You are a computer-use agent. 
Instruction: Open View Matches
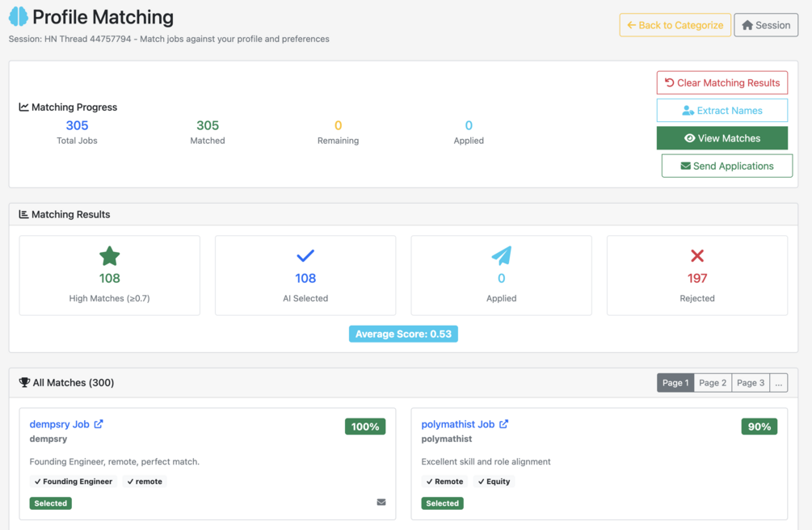(x=722, y=138)
